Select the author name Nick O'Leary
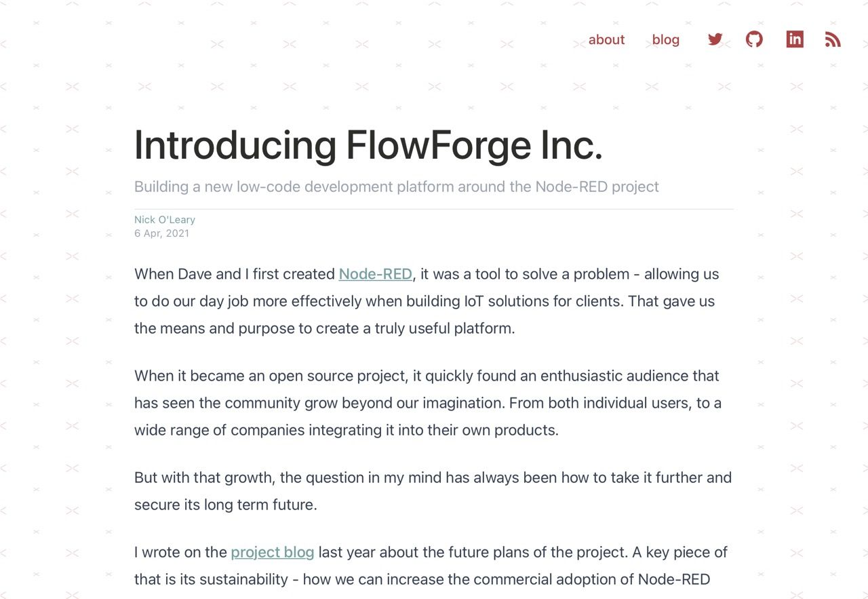The height and width of the screenshot is (599, 868). click(165, 220)
